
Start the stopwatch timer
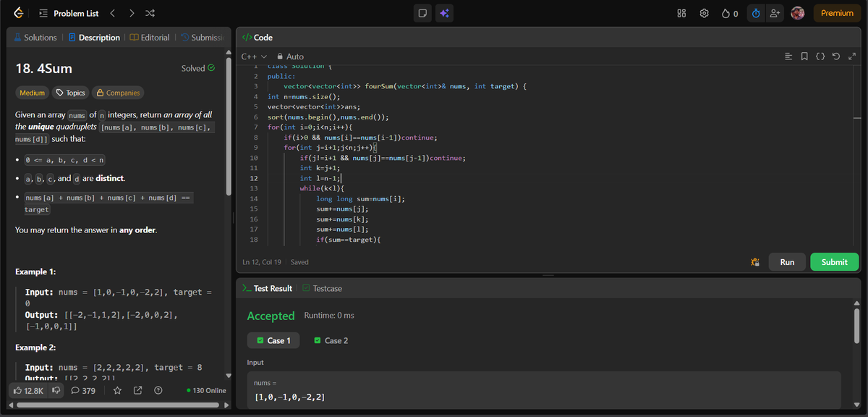click(756, 13)
